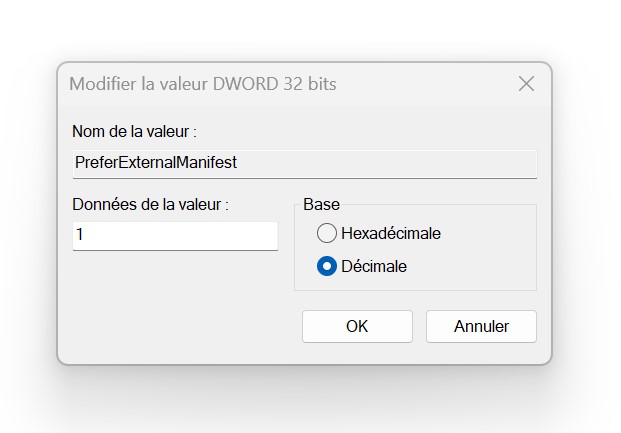Close the DWORD edit dialog
621x433 pixels.
click(x=526, y=84)
